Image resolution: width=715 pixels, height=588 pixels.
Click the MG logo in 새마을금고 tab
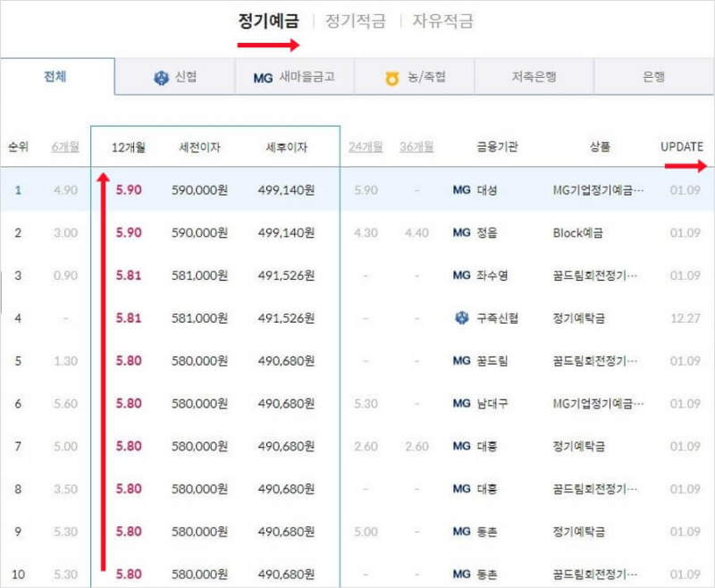click(263, 79)
